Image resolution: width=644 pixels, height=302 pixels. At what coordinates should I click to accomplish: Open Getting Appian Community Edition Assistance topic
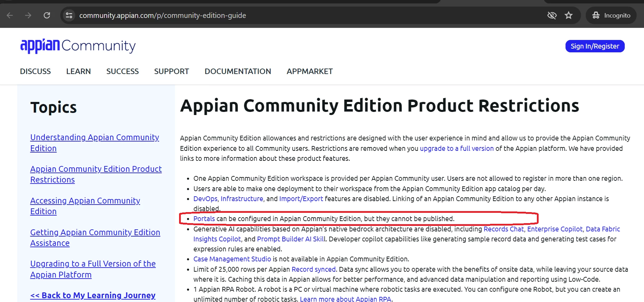(x=95, y=238)
